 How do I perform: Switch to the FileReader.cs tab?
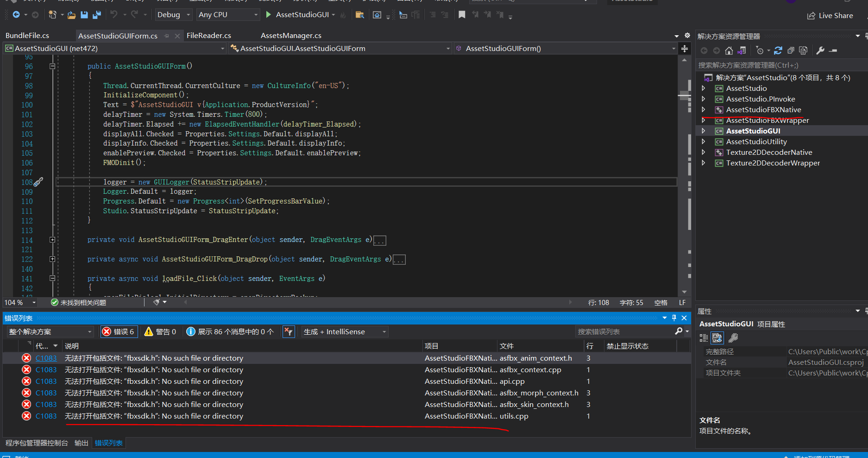pos(209,36)
